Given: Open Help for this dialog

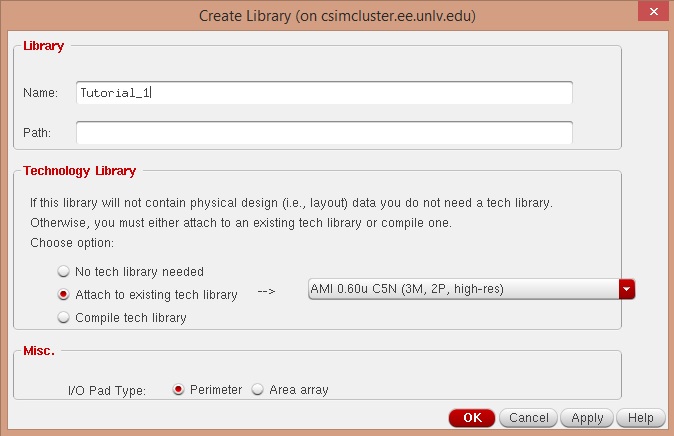Looking at the screenshot, I should click(641, 418).
